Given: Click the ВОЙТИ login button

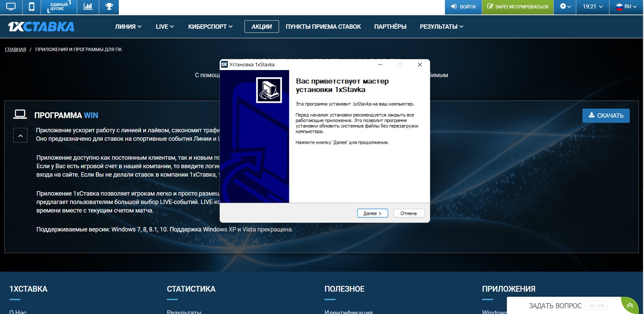Looking at the screenshot, I should 463,7.
